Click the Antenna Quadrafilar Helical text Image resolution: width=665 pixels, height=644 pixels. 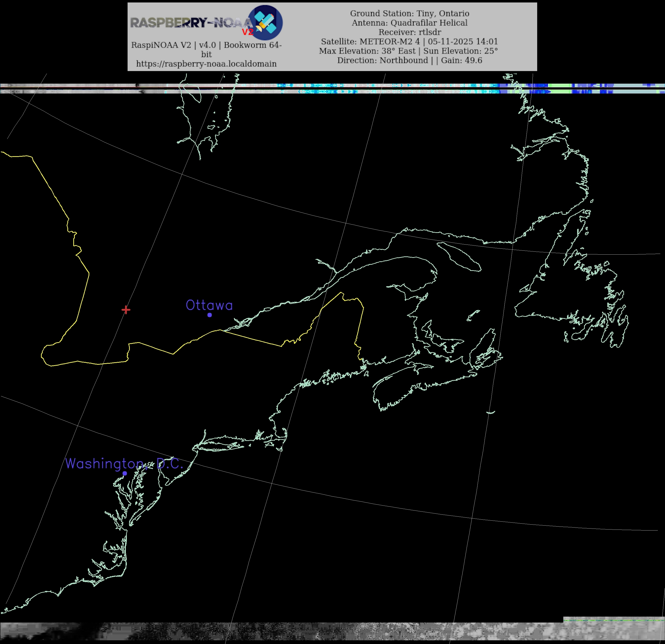(x=410, y=23)
